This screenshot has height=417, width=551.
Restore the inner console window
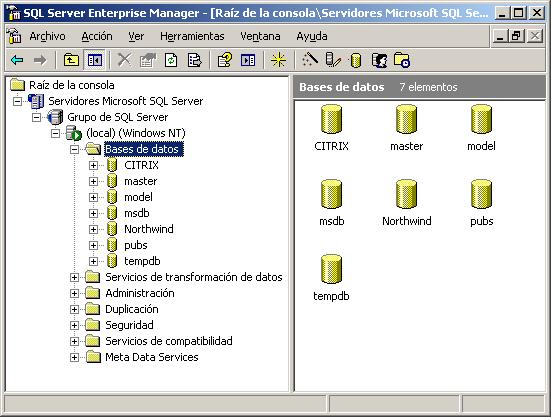coord(517,36)
